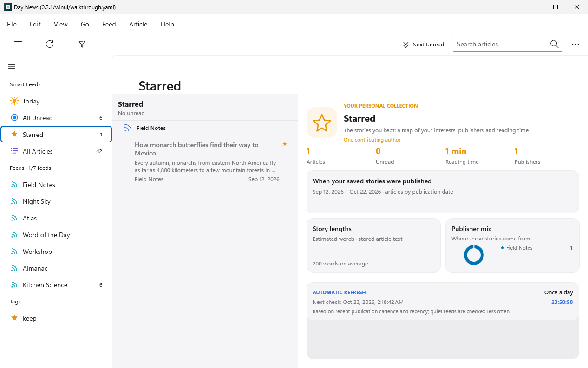Maximize the Day News window
This screenshot has height=368, width=588.
[x=555, y=7]
